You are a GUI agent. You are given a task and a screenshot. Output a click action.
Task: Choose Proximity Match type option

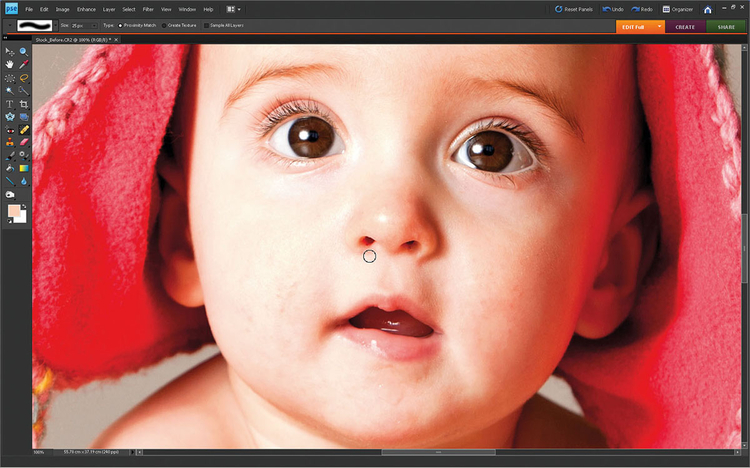(x=137, y=25)
